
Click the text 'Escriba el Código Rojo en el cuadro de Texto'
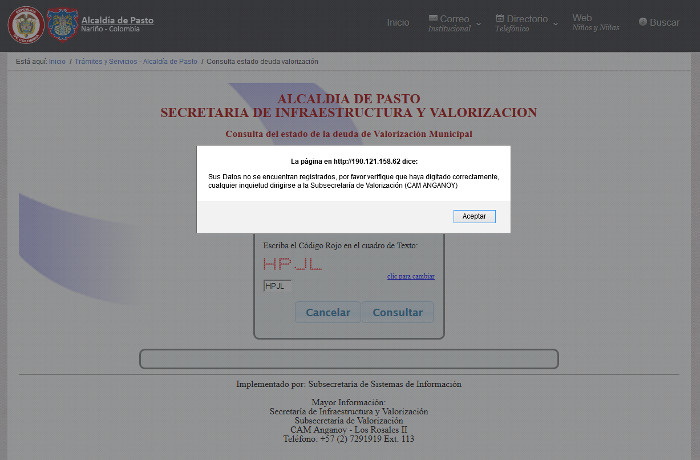(340, 245)
